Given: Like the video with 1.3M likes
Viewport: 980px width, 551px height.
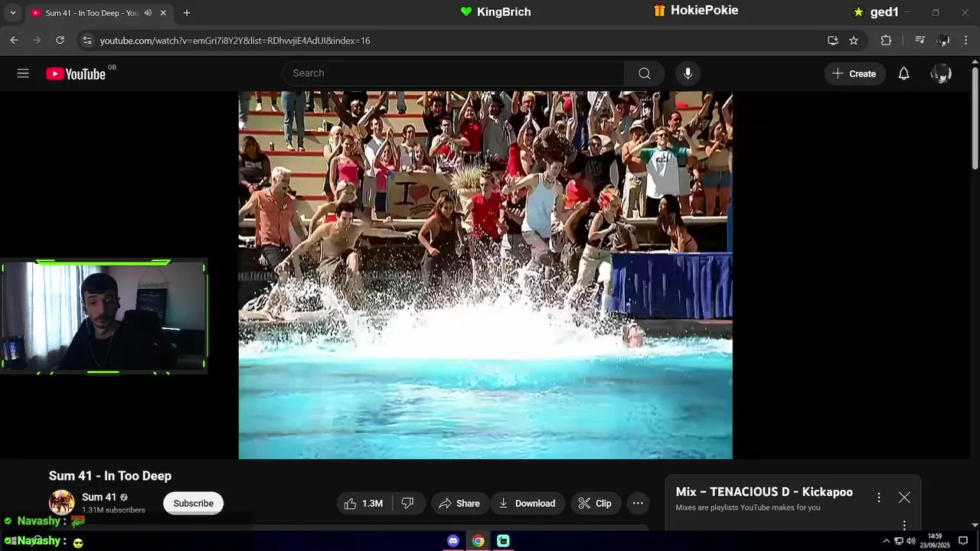Looking at the screenshot, I should tap(364, 503).
